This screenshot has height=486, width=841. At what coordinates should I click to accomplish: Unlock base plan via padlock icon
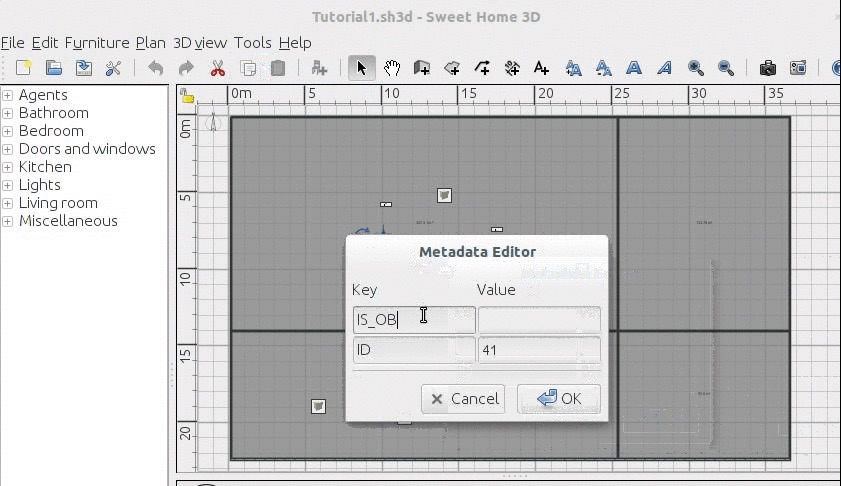tap(187, 96)
